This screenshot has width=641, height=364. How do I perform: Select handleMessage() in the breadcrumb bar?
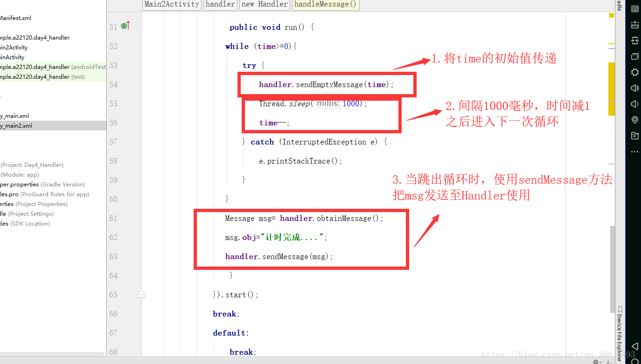click(325, 4)
